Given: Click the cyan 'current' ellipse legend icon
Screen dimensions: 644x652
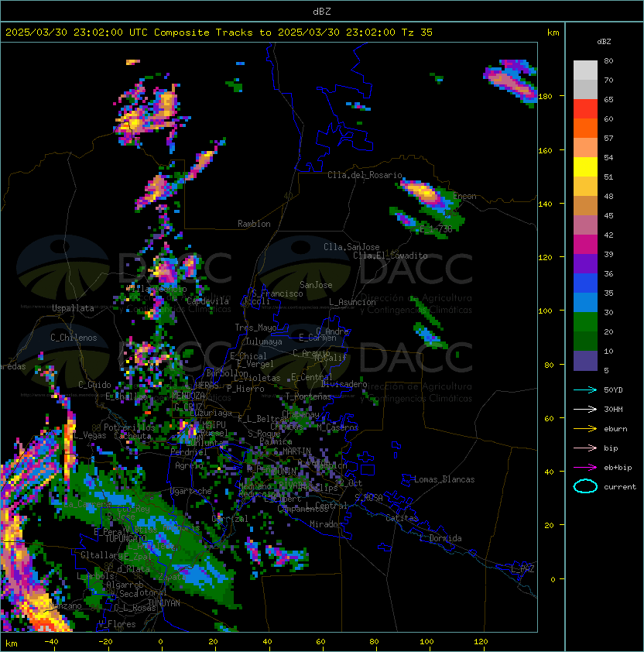Looking at the screenshot, I should tap(585, 486).
